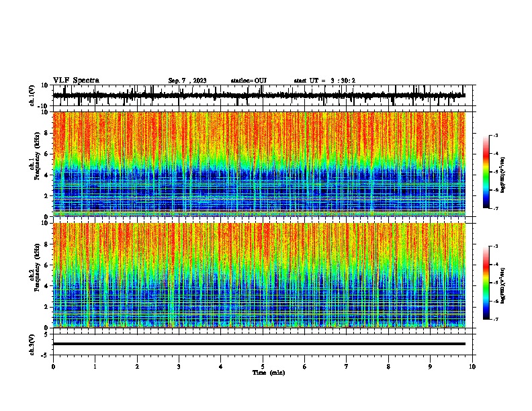Click the ch.3 flat black voltage line

pyautogui.click(x=259, y=344)
